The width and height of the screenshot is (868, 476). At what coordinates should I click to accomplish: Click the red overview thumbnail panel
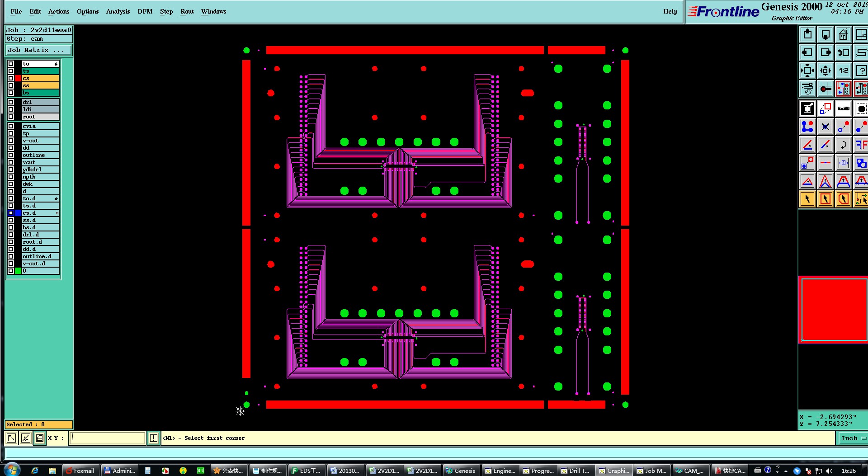pyautogui.click(x=834, y=310)
